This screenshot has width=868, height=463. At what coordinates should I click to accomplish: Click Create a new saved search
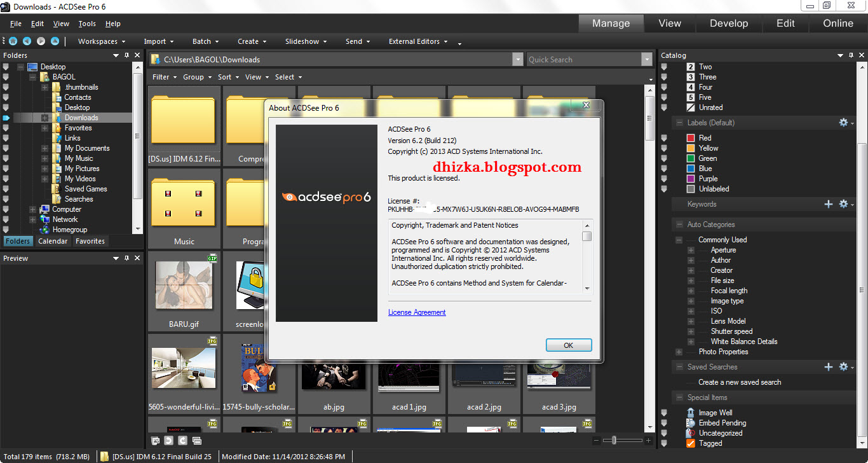pos(740,382)
